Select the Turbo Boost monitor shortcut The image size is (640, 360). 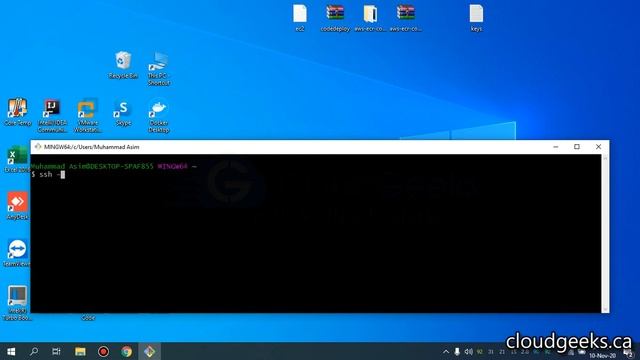tap(18, 303)
